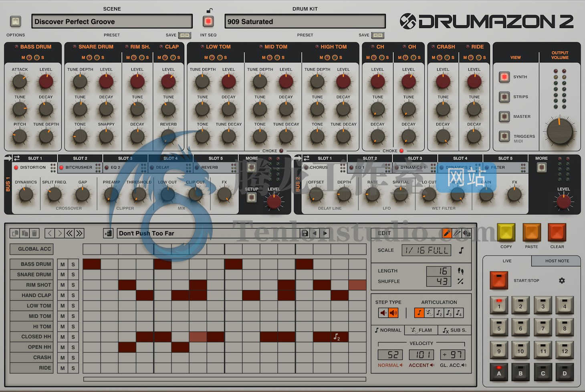Shift pattern right one step with single arrow
This screenshot has width=585, height=392.
[x=60, y=233]
